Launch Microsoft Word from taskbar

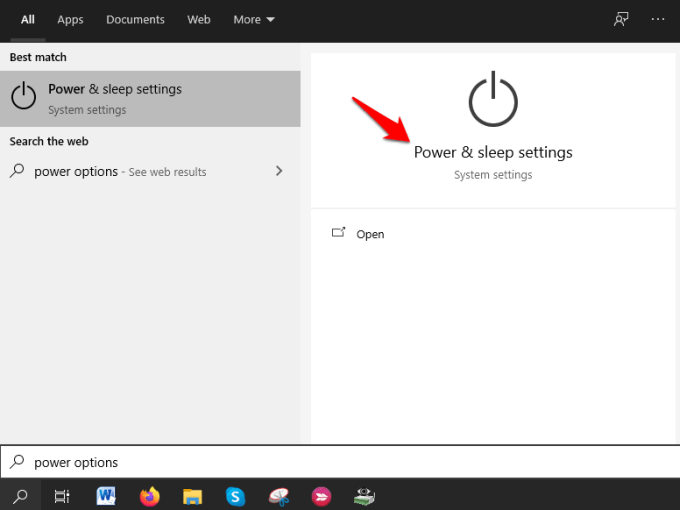[106, 496]
